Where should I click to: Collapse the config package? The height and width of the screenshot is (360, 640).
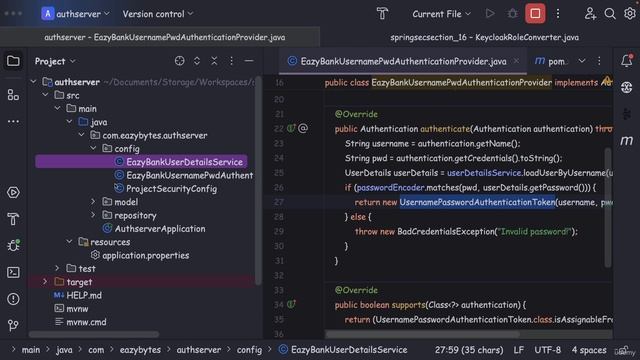pos(93,149)
